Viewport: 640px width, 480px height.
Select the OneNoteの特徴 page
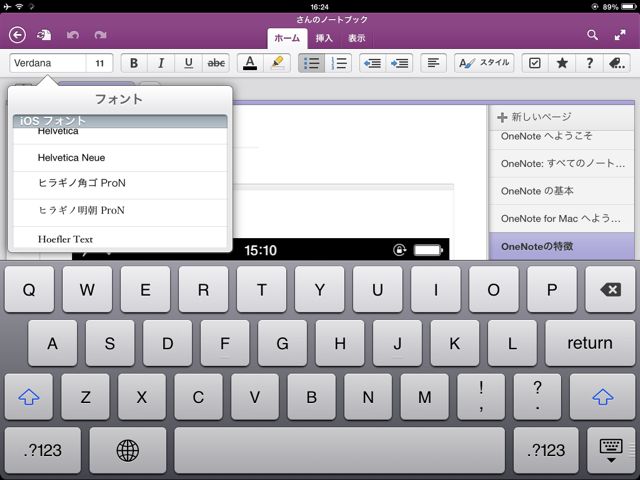tap(562, 246)
